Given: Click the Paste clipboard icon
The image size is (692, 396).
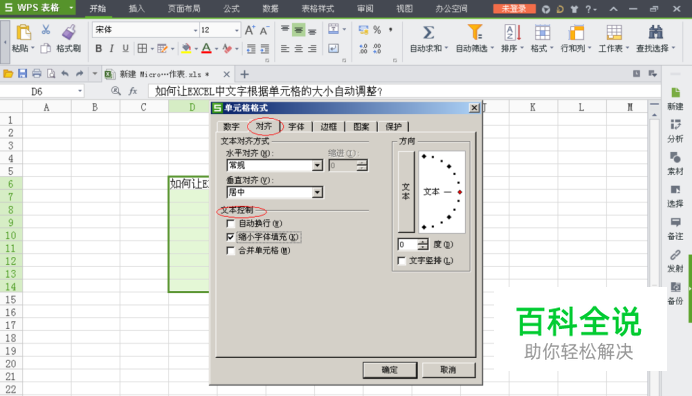Looking at the screenshot, I should (x=23, y=33).
